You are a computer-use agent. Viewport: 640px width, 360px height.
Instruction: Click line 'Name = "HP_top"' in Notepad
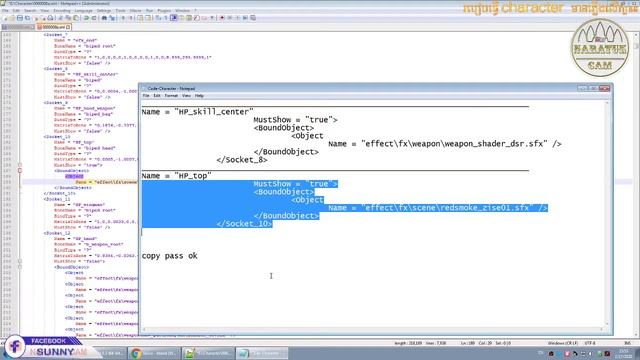click(176, 176)
